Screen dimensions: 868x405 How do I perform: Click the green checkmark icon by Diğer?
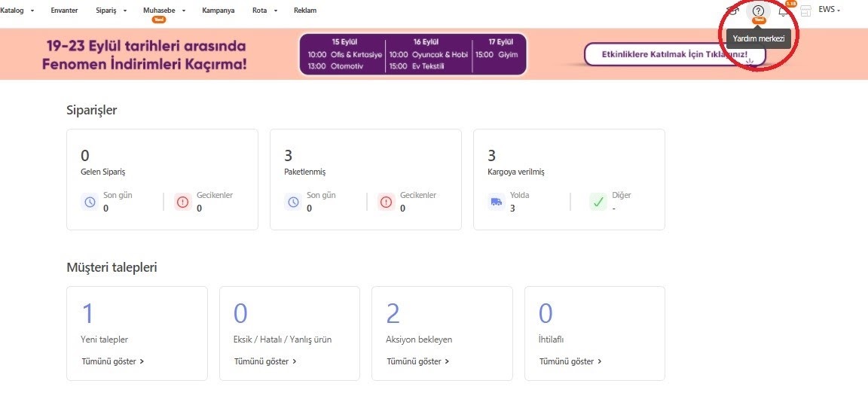click(598, 202)
